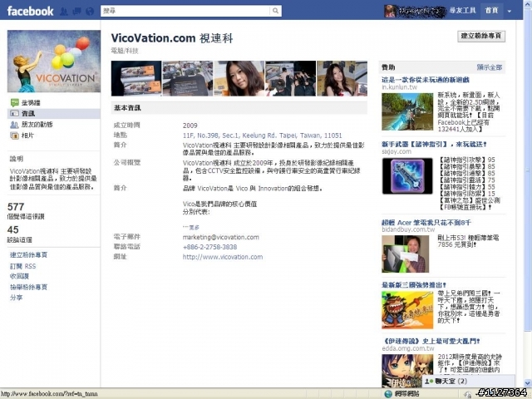Screen dimensions: 532x399
Task: Click the wall speech bubble icon
Action: pyautogui.click(x=15, y=102)
